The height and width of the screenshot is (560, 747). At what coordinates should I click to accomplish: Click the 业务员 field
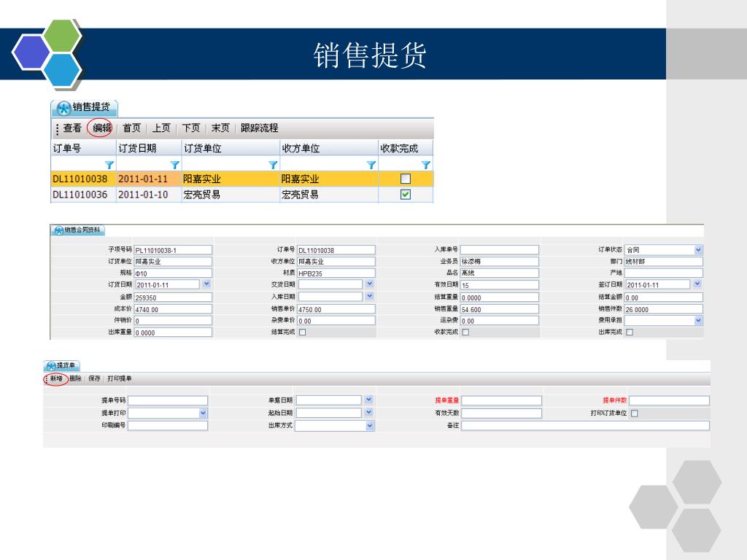(499, 262)
